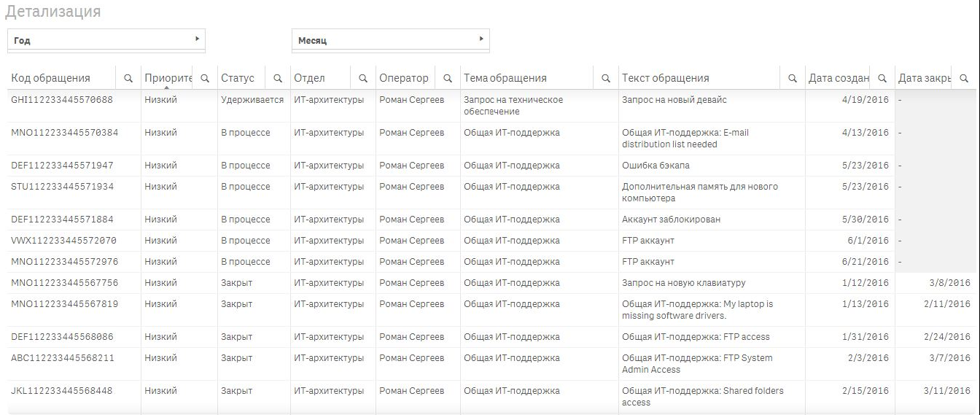
Task: Select ticket code GHI112233445570688
Action: tap(62, 100)
